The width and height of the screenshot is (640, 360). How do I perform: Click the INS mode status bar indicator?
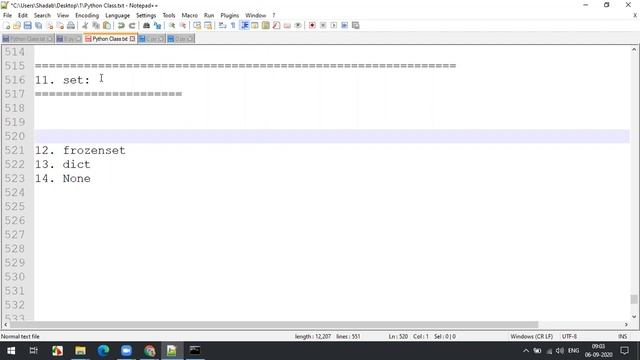(x=622, y=336)
